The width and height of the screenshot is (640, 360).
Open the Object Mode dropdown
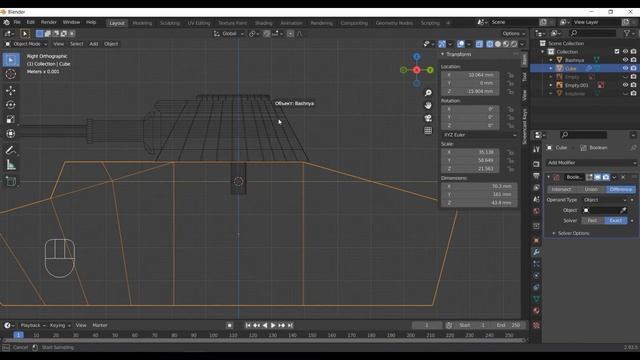click(x=26, y=44)
